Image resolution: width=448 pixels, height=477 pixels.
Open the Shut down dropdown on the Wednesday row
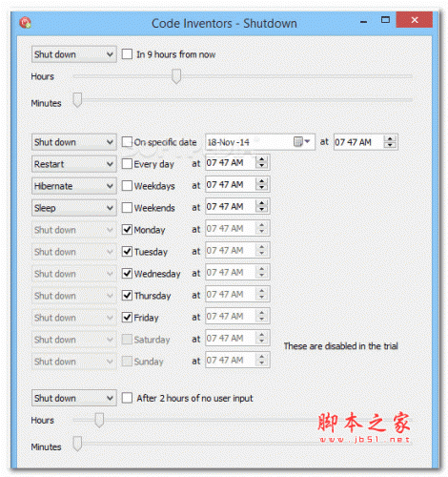74,274
